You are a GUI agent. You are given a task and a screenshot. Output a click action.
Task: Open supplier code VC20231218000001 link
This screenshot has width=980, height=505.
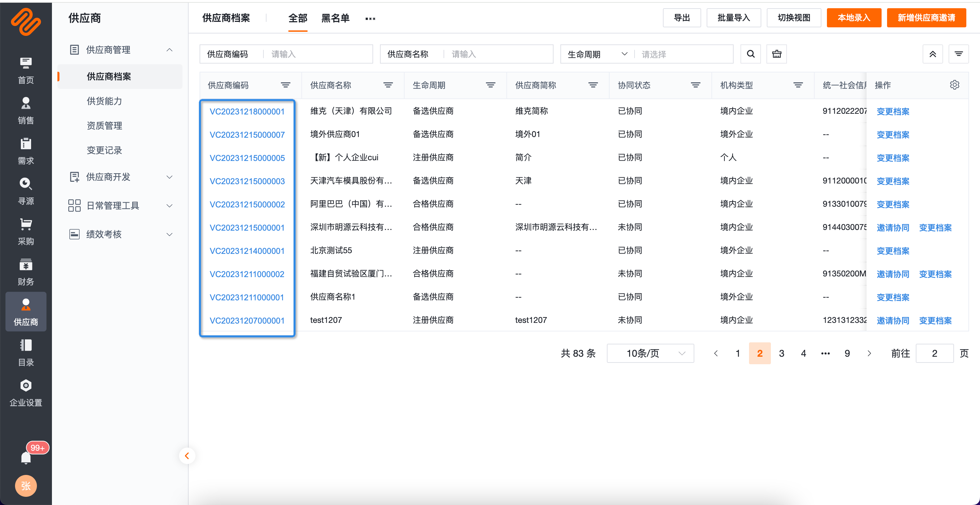click(x=247, y=111)
